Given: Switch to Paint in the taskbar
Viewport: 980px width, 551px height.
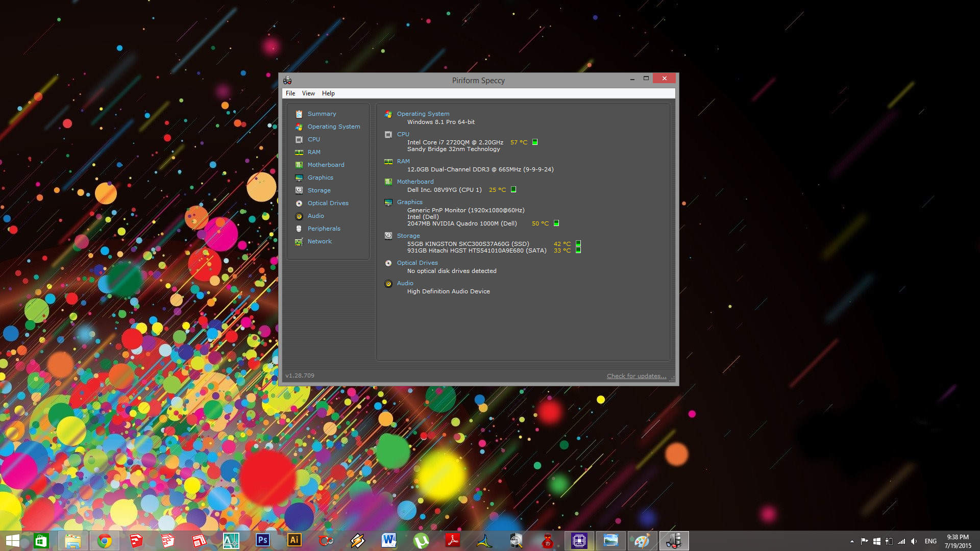Looking at the screenshot, I should (642, 541).
